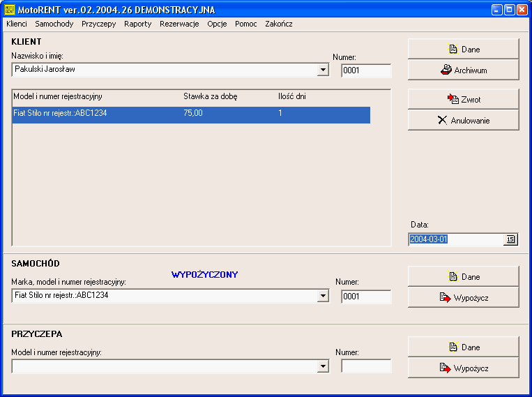This screenshot has width=532, height=397.
Task: Click Wypożycz in the Samochód section
Action: (464, 297)
